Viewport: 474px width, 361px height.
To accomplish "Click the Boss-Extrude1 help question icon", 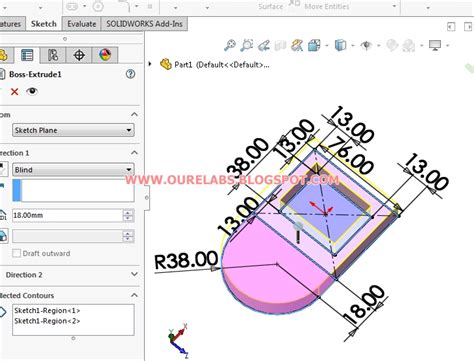I will click(x=130, y=74).
